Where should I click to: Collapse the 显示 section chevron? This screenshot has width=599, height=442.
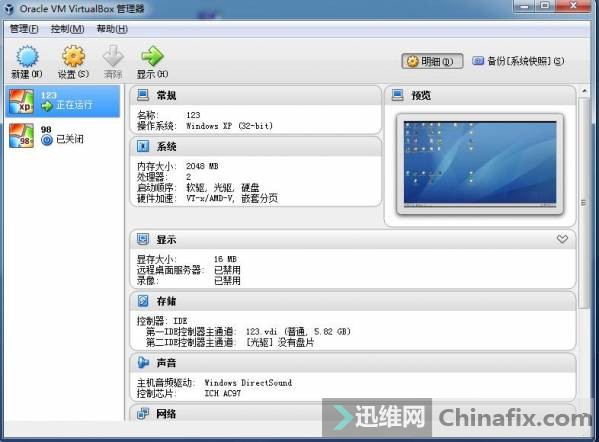click(x=562, y=239)
